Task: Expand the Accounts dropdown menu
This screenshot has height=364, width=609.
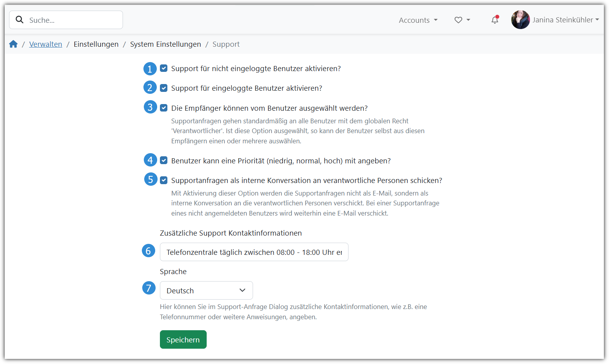Action: click(418, 20)
